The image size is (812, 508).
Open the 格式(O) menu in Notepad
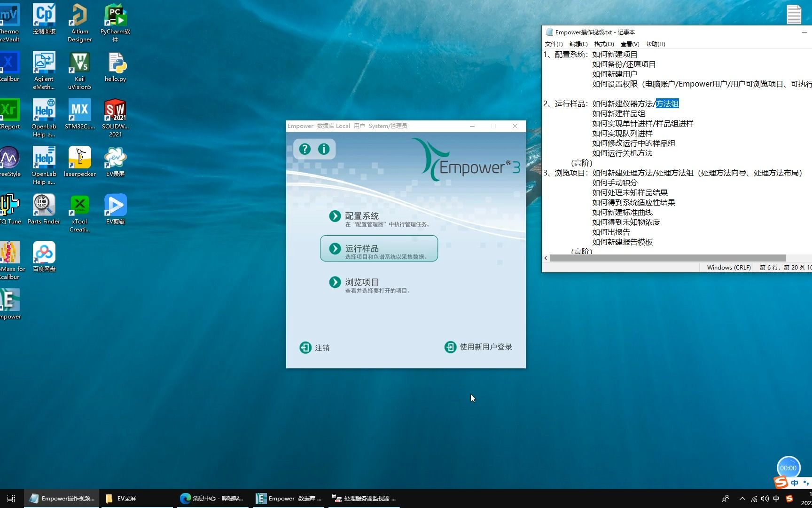click(604, 44)
